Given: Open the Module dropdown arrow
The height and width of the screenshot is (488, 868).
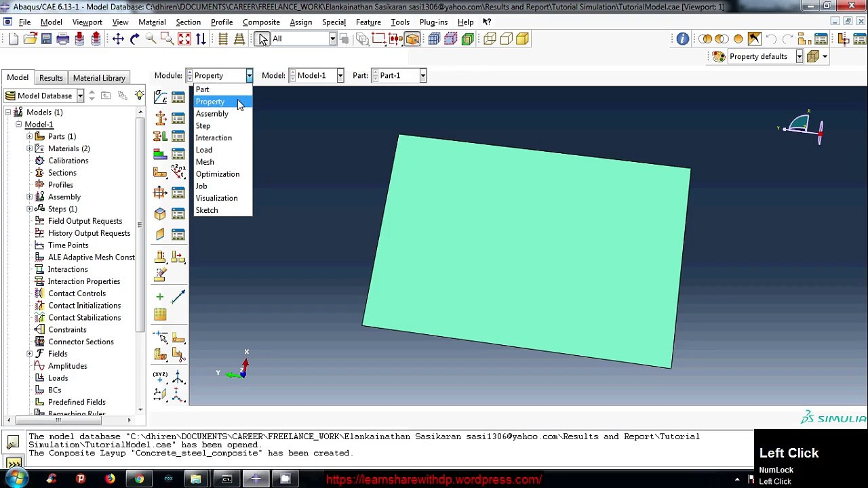Looking at the screenshot, I should pyautogui.click(x=249, y=75).
